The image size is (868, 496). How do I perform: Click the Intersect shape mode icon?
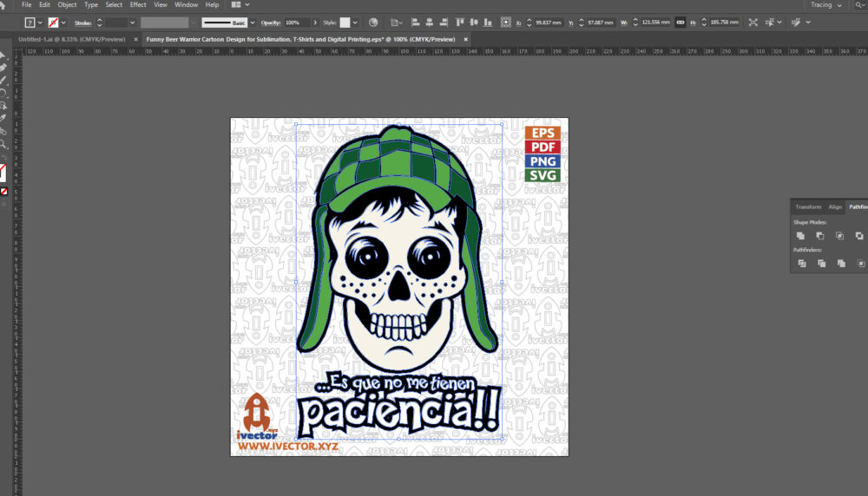[x=839, y=236]
